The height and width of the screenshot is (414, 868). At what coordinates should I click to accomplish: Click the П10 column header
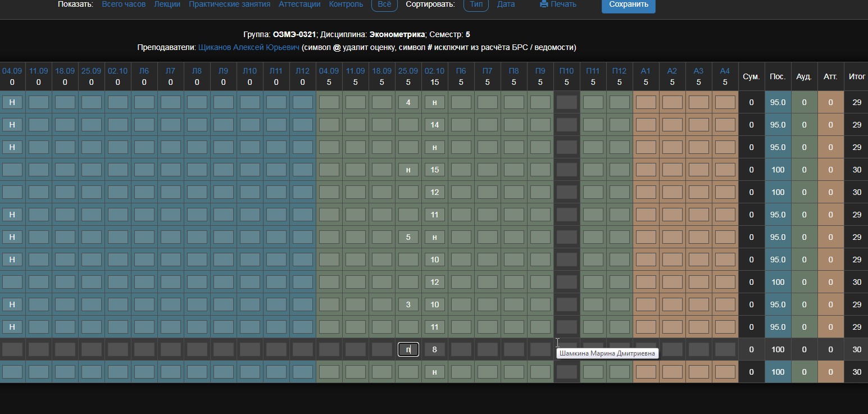(x=566, y=71)
